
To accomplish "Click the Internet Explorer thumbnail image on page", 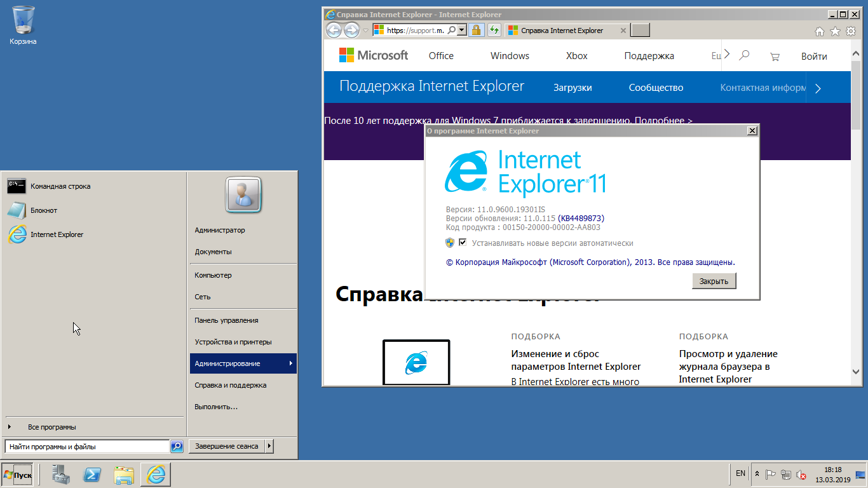I will tap(416, 362).
